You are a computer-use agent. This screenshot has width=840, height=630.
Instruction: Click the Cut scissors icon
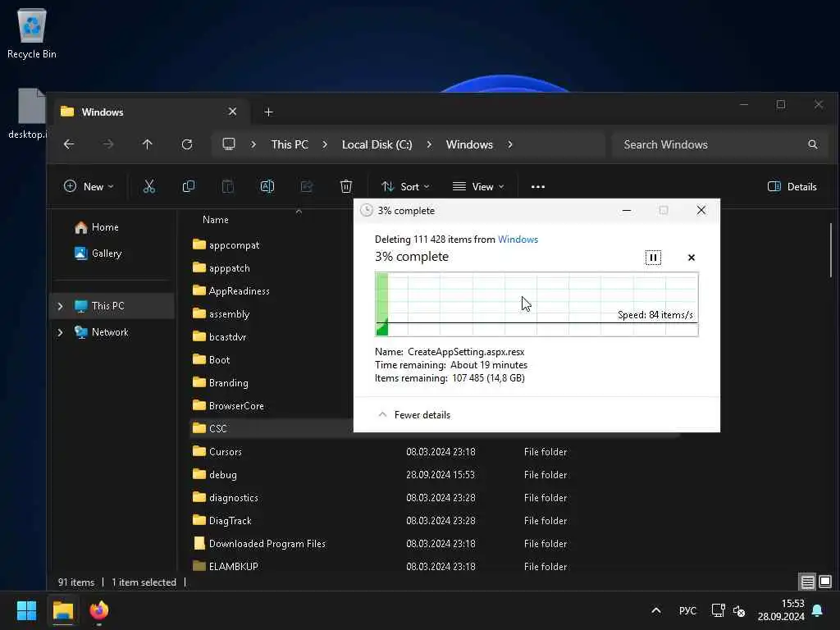click(x=149, y=186)
